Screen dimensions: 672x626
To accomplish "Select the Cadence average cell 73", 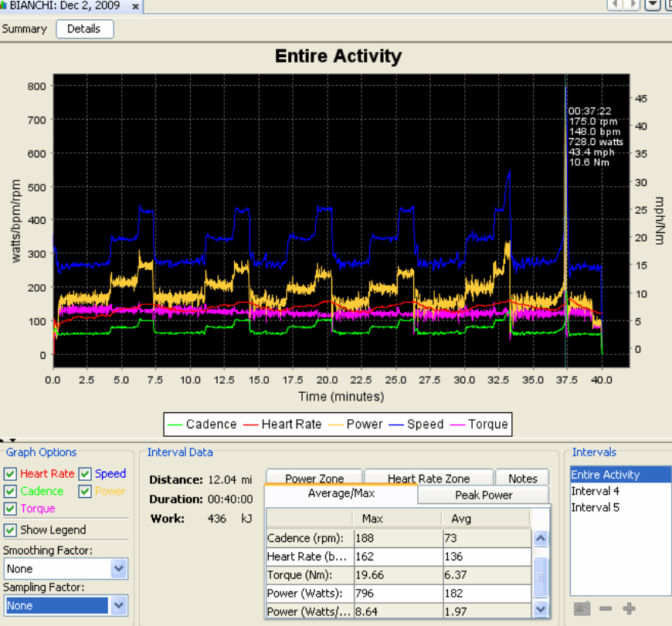I will coord(487,538).
